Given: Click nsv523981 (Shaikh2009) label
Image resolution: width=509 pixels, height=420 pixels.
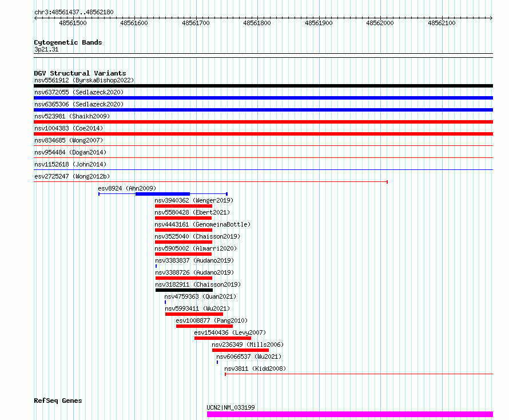Looking at the screenshot, I should [x=72, y=116].
